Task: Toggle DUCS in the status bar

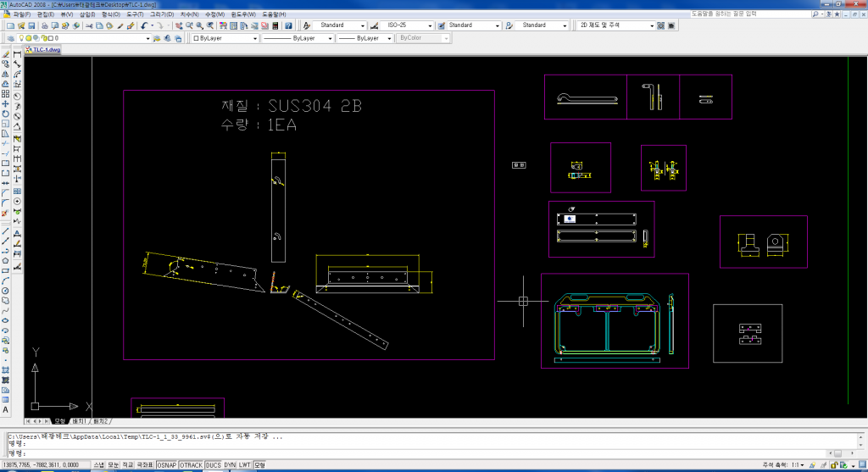Action: click(x=213, y=465)
